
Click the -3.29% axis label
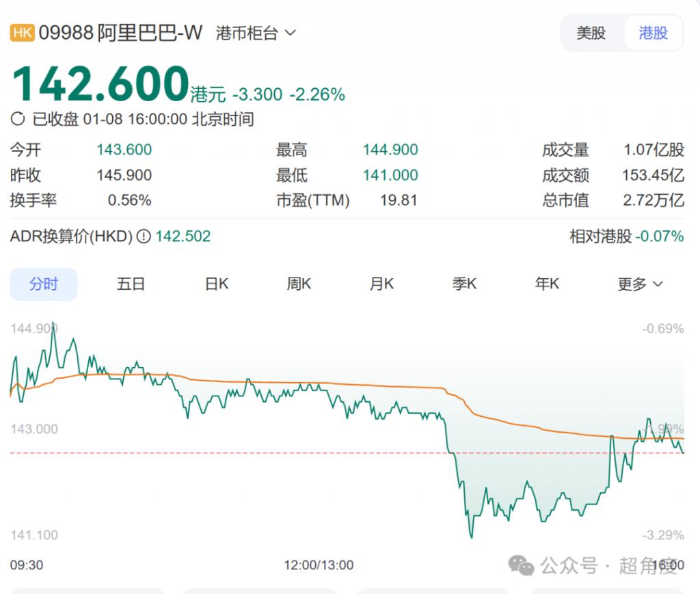[663, 535]
